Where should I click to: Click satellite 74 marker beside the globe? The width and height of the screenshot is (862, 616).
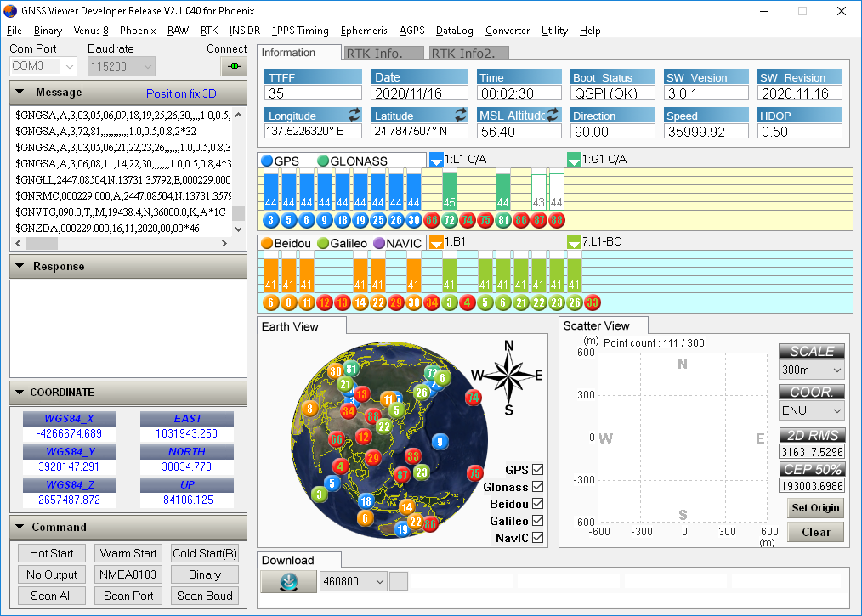474,398
